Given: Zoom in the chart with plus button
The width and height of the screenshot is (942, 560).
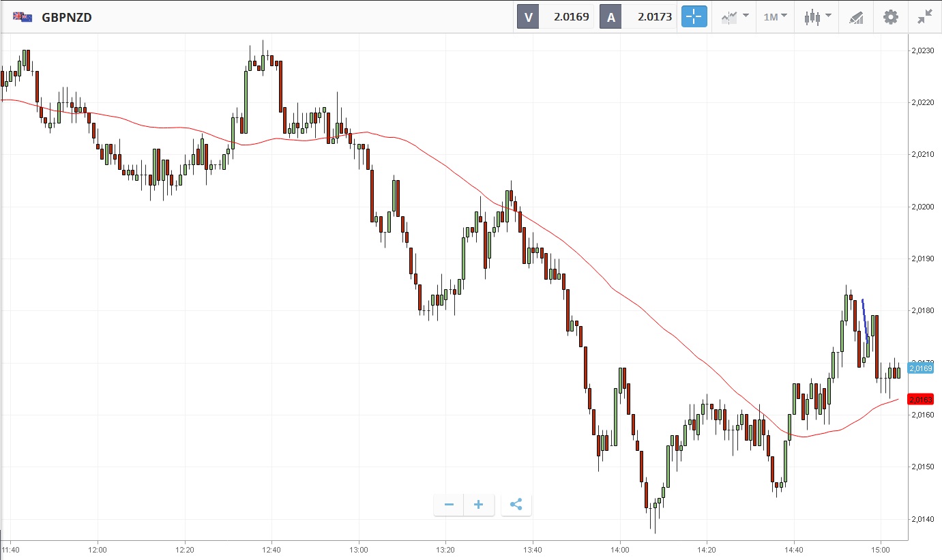Looking at the screenshot, I should click(x=479, y=505).
